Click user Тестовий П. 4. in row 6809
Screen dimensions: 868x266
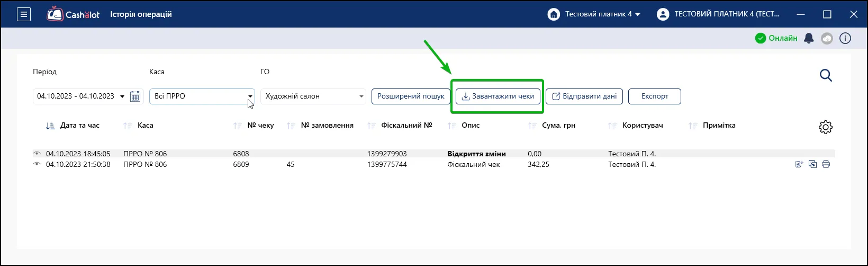pos(632,164)
